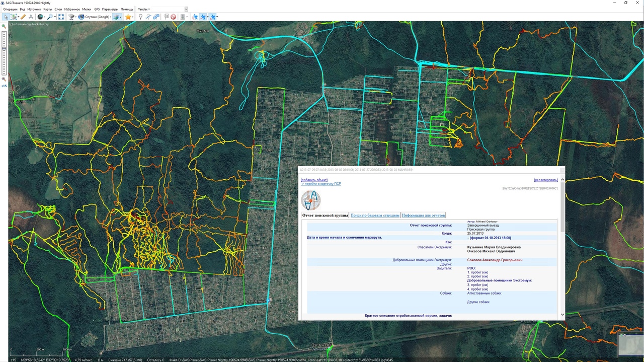Viewport: 644px width, 362px height.
Task: Open the Операции menu
Action: click(10, 9)
